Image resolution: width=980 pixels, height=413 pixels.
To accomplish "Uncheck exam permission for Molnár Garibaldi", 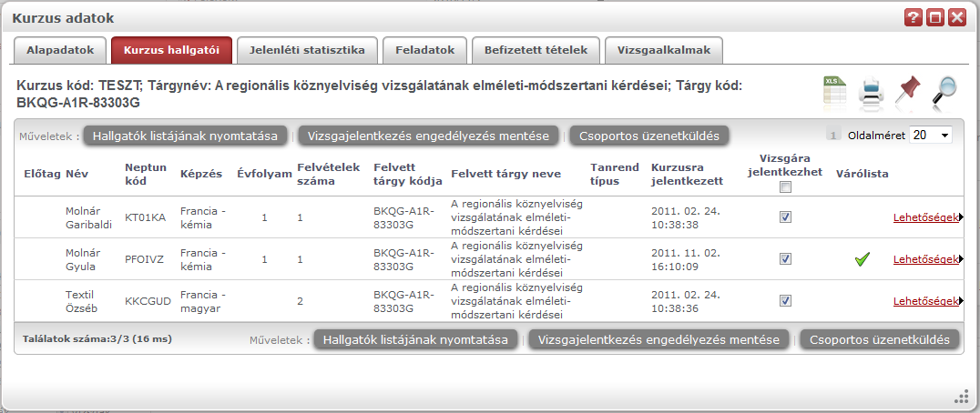I will pos(786,217).
